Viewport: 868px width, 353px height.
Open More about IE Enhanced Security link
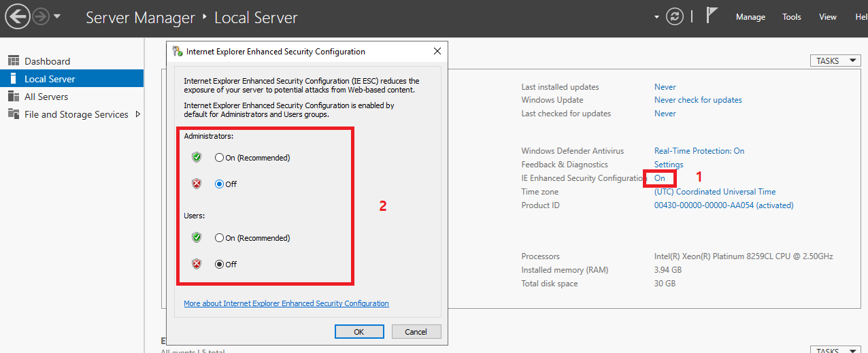coord(286,303)
